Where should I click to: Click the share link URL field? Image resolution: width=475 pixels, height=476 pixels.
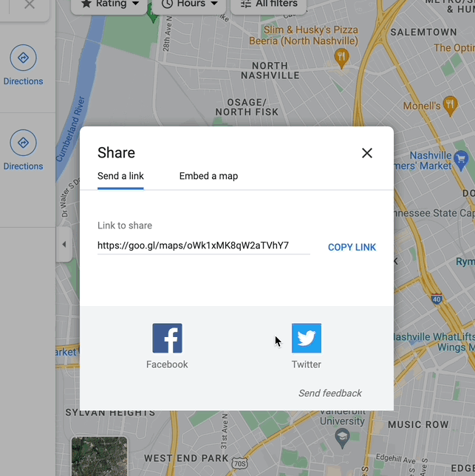pyautogui.click(x=203, y=245)
